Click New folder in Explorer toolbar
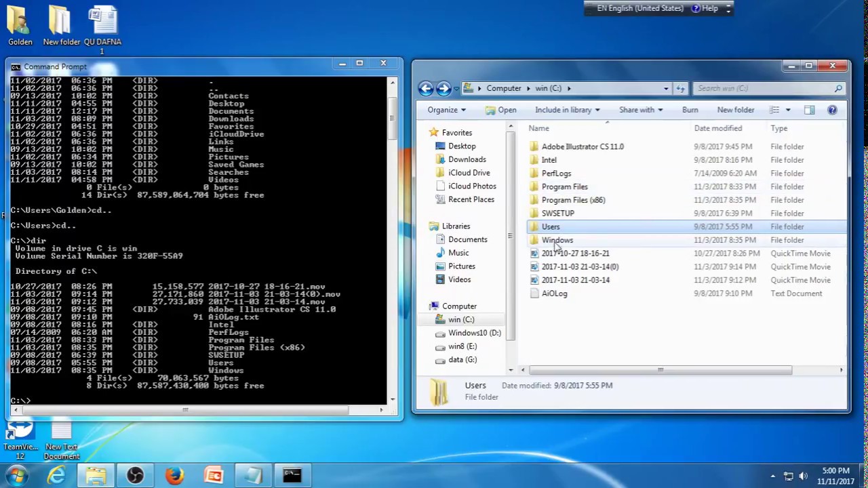The image size is (868, 488). pos(736,110)
